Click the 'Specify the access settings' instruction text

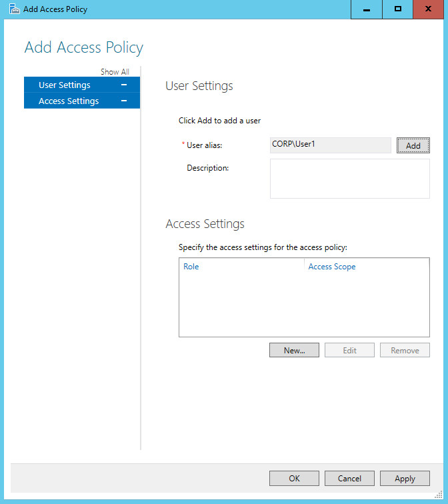pyautogui.click(x=263, y=247)
